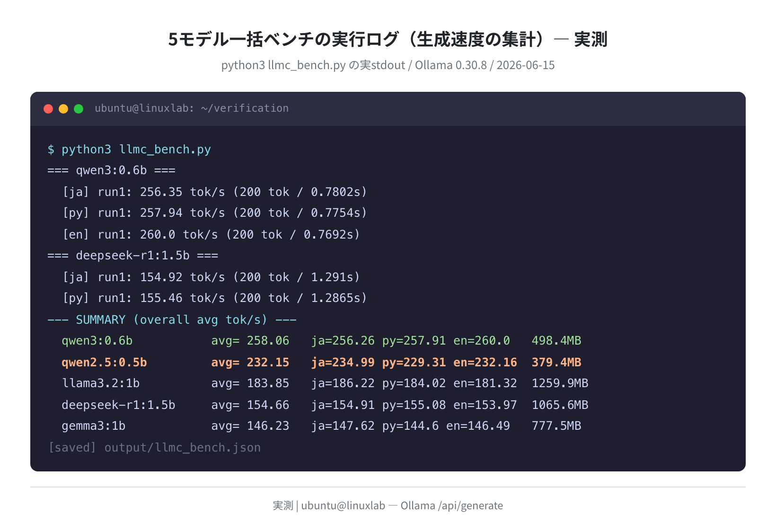
Task: Click the highlighted model name qwen2.5:0.5b
Action: [104, 362]
